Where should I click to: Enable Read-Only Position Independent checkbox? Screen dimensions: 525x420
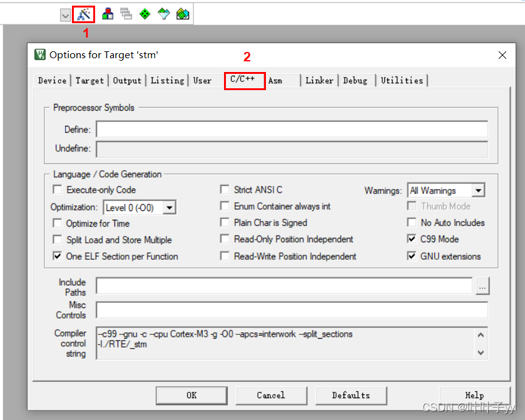[225, 239]
